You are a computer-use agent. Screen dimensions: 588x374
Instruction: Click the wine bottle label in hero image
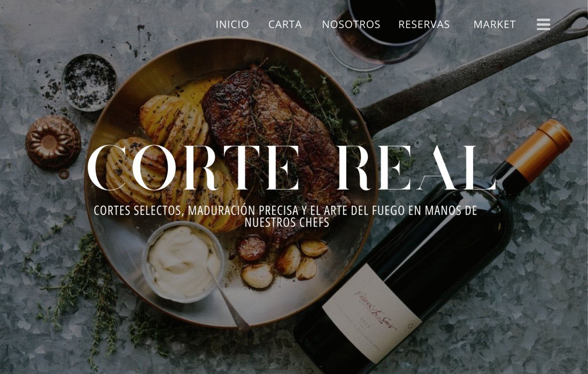click(372, 312)
